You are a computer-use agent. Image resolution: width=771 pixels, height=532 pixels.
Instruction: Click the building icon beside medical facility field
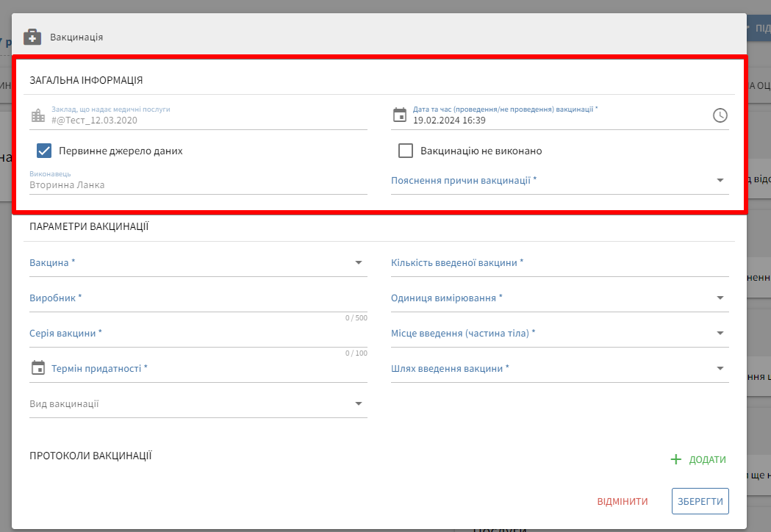click(x=37, y=115)
